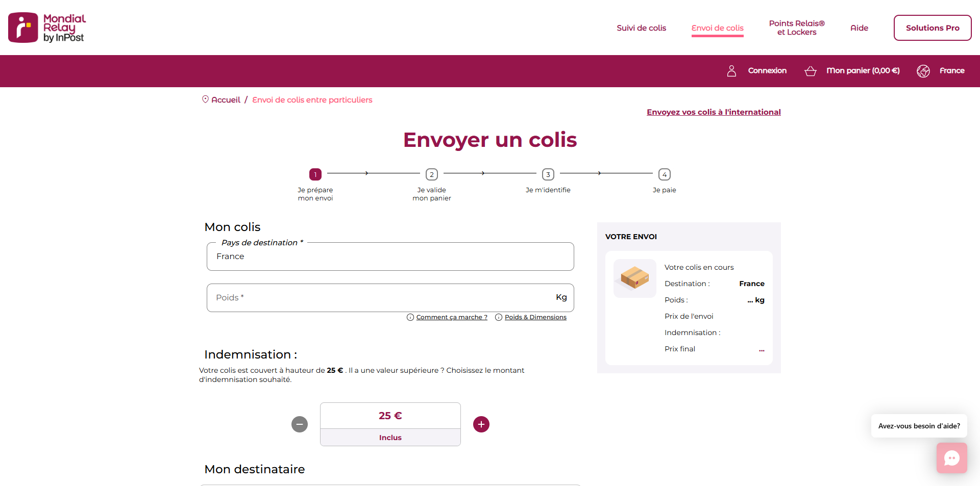This screenshot has height=486, width=980.
Task: Click the breadcrumb location pin icon
Action: point(205,99)
